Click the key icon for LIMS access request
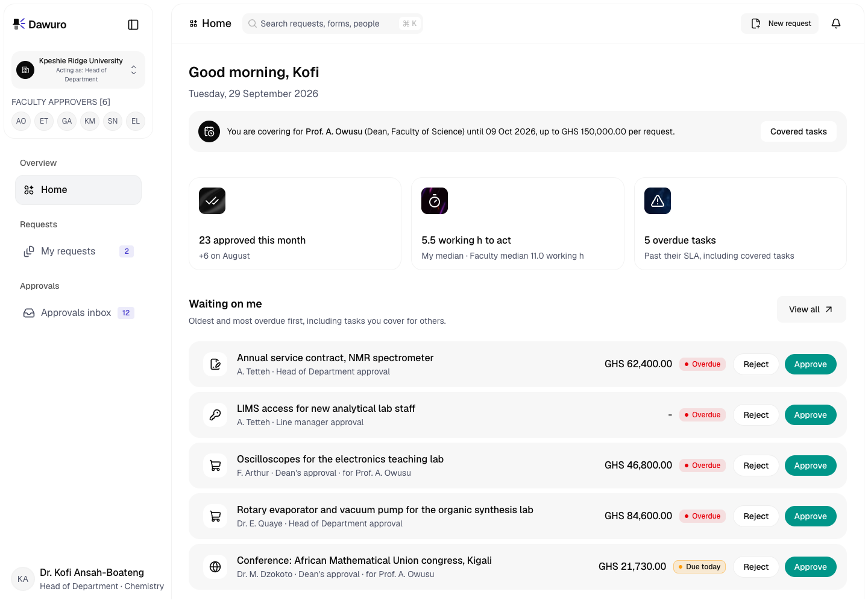Viewport: 868px width, 603px height. point(215,415)
